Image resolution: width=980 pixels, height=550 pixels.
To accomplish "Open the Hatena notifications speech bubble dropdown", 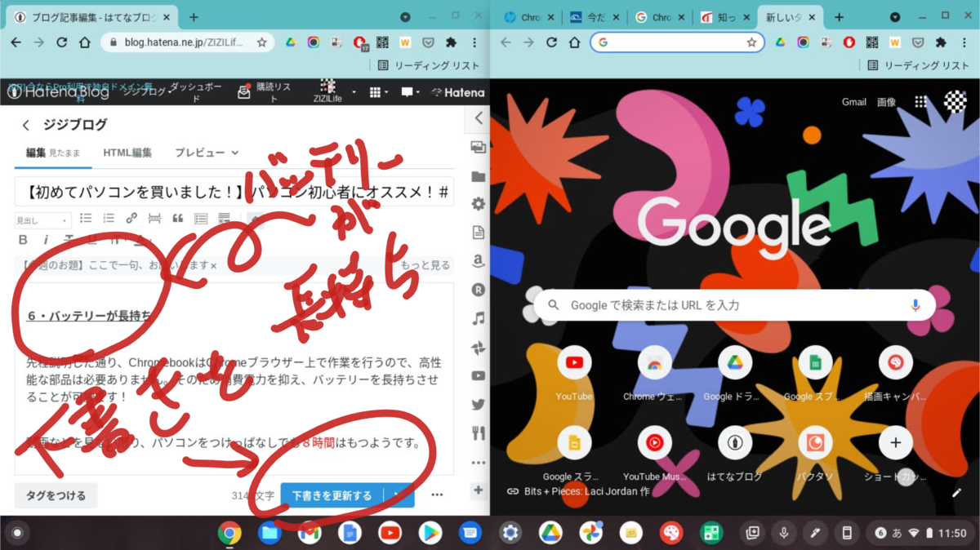I will [x=410, y=92].
